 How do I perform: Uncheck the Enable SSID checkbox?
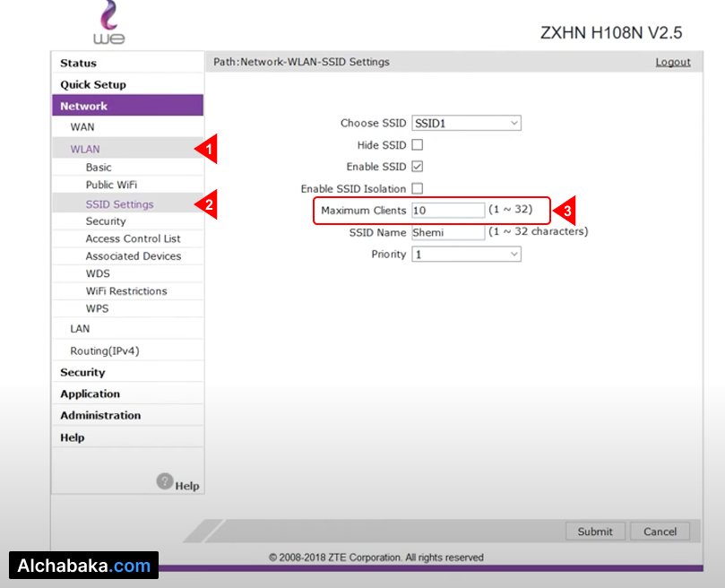[x=417, y=167]
